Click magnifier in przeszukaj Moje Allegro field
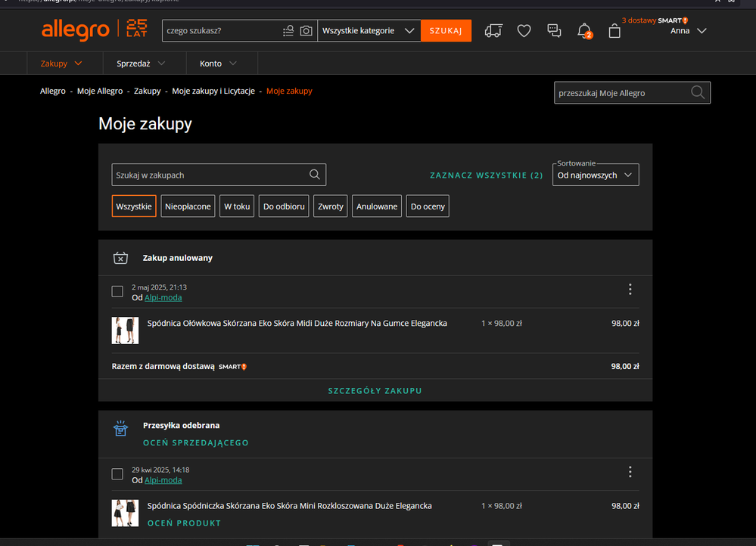Screen dimensions: 756x546 [698, 92]
